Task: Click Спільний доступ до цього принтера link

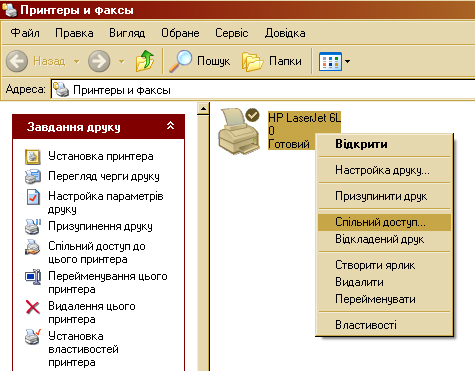Action: 97,253
